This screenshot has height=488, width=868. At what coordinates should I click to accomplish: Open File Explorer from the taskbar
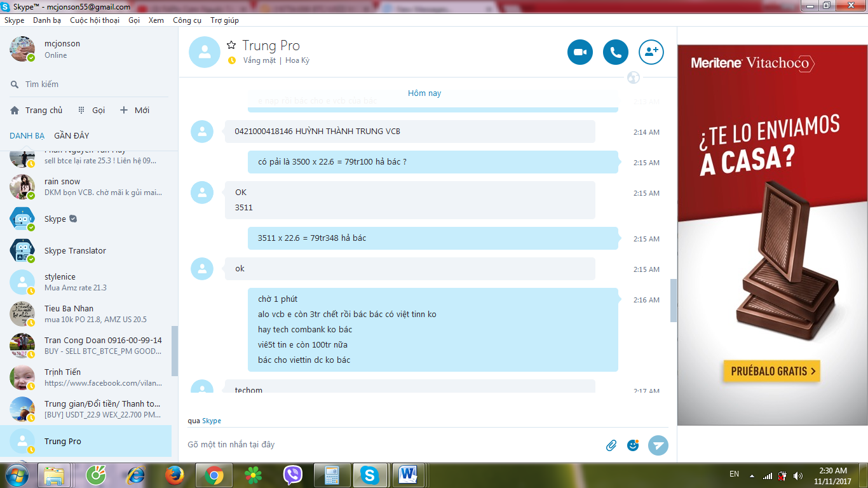click(54, 475)
